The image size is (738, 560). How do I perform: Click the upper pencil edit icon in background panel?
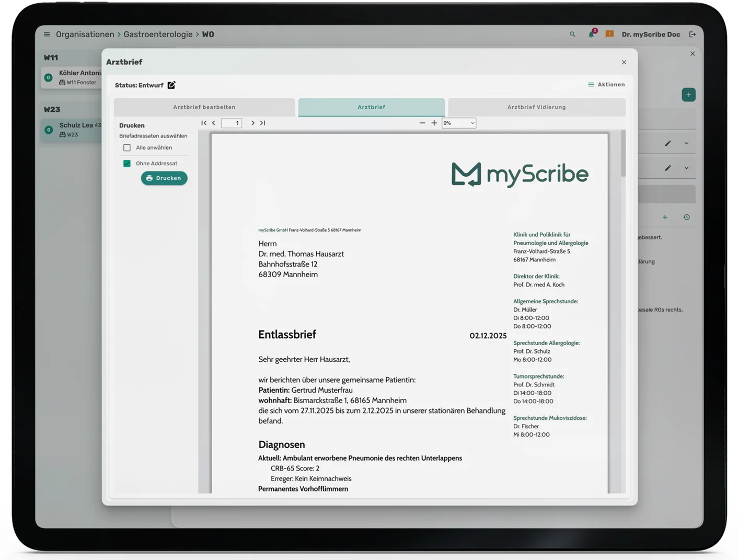668,143
